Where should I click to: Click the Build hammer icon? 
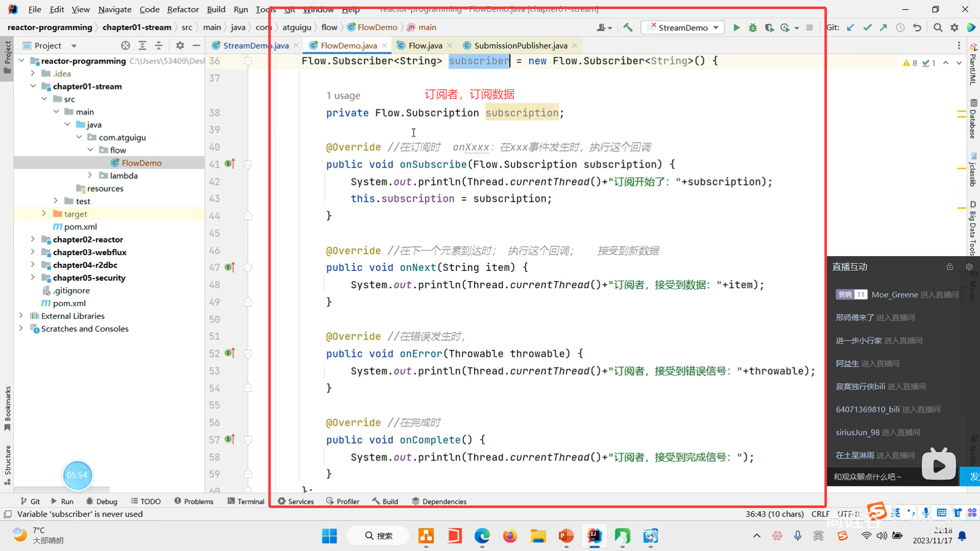point(628,28)
